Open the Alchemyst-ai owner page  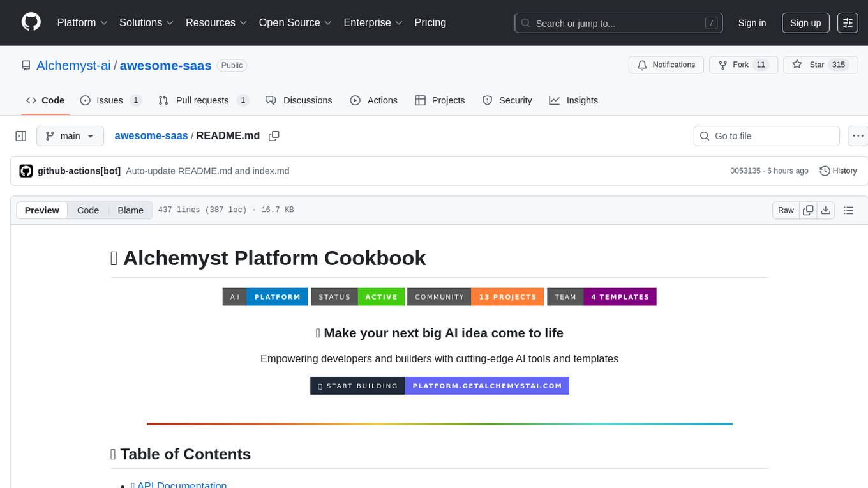[x=73, y=65]
